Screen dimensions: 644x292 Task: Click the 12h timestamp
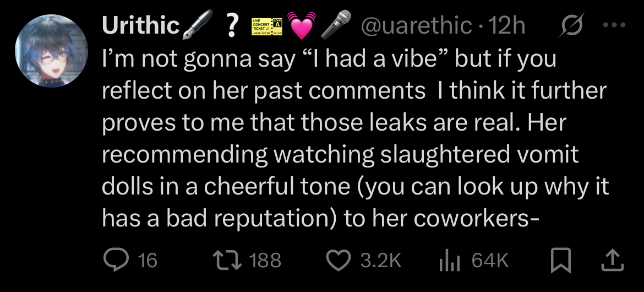click(508, 25)
